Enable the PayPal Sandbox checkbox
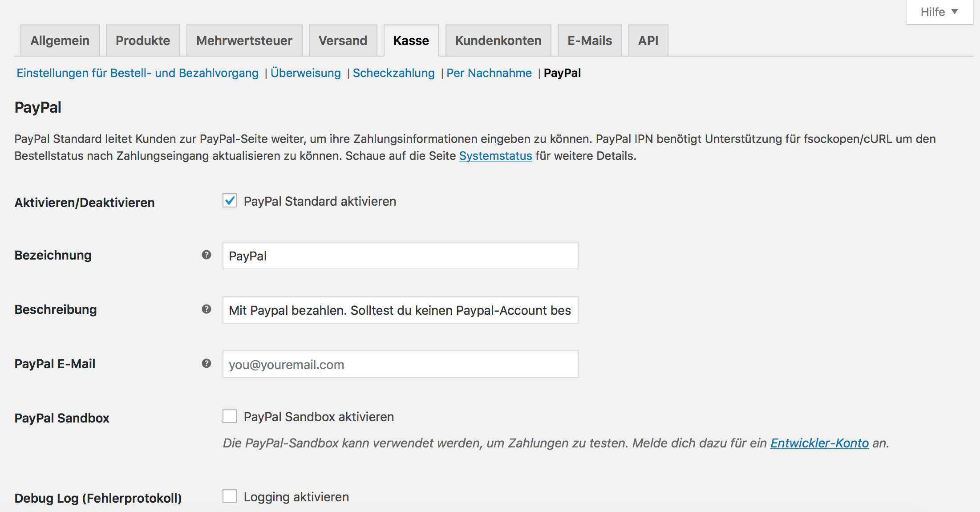Screen dimensions: 980x512 [230, 416]
